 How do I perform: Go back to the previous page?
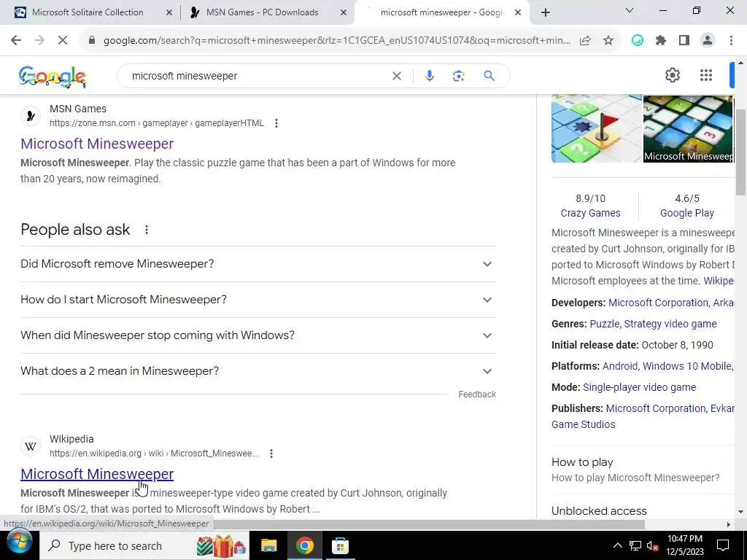(x=16, y=41)
